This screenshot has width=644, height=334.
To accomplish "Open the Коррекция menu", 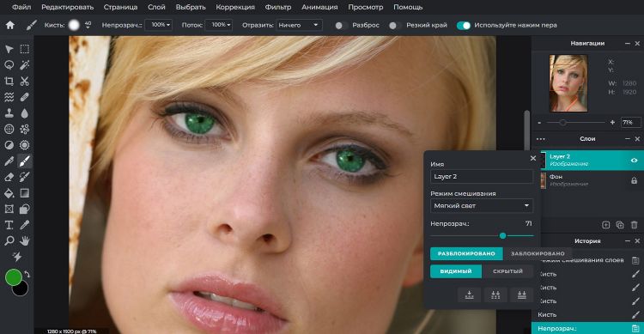I will (235, 7).
